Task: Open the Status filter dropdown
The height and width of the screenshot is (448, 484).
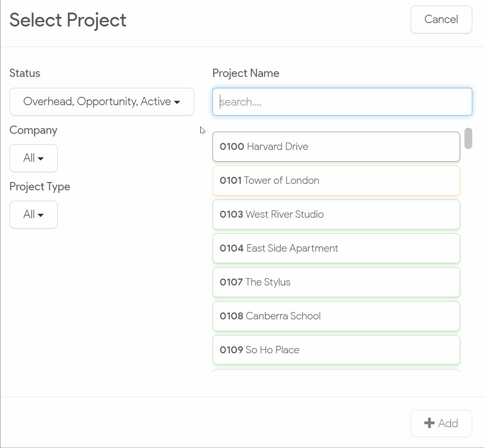Action: coord(102,102)
